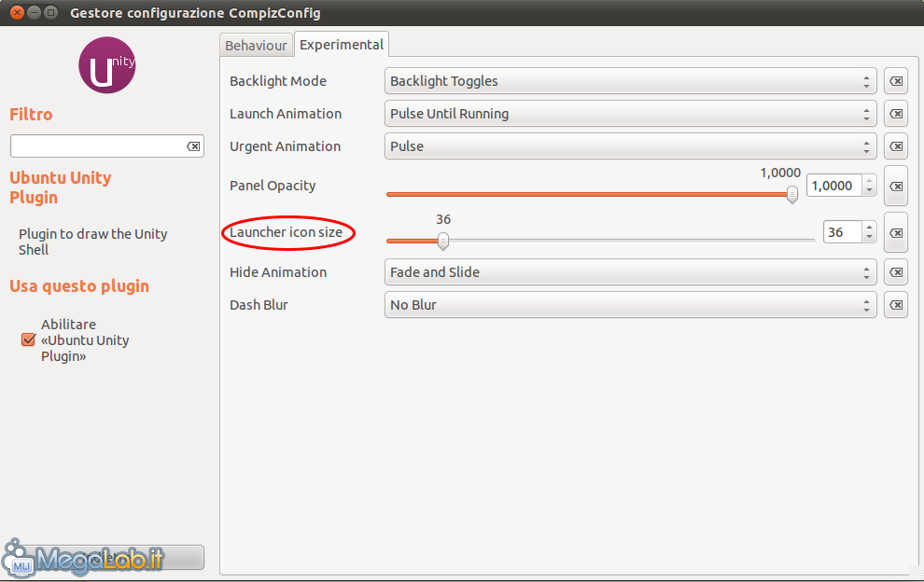Close the CompizConfig window
Viewport: 924px width, 582px height.
pyautogui.click(x=17, y=12)
